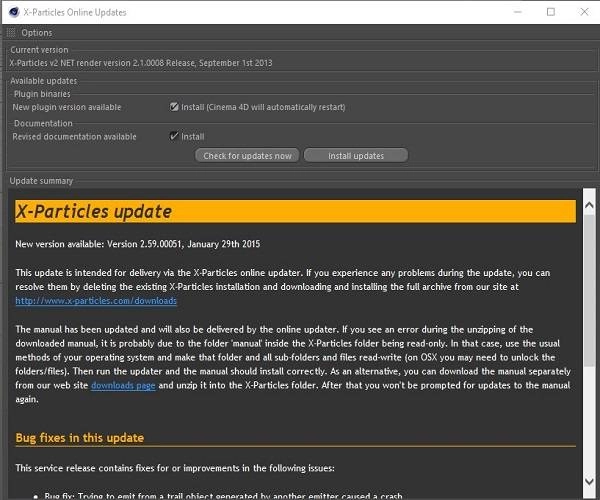Click the 'Update summary' section label
Viewport: 600px width, 500px height.
[x=41, y=181]
